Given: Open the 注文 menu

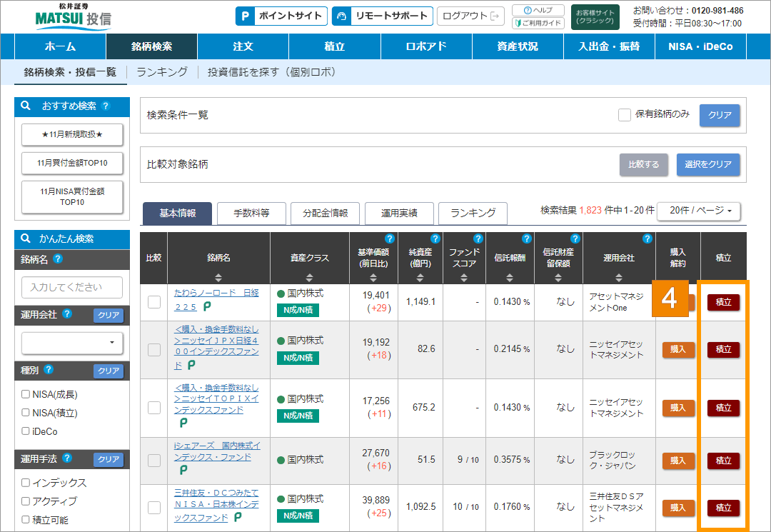Looking at the screenshot, I should pos(243,46).
